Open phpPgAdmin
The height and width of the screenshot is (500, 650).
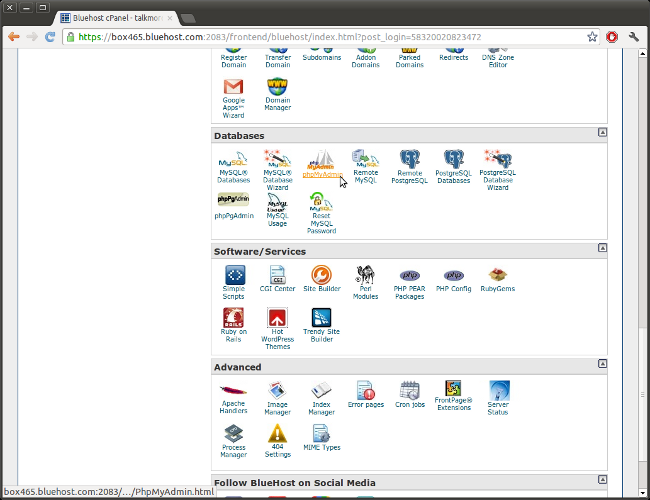[234, 206]
